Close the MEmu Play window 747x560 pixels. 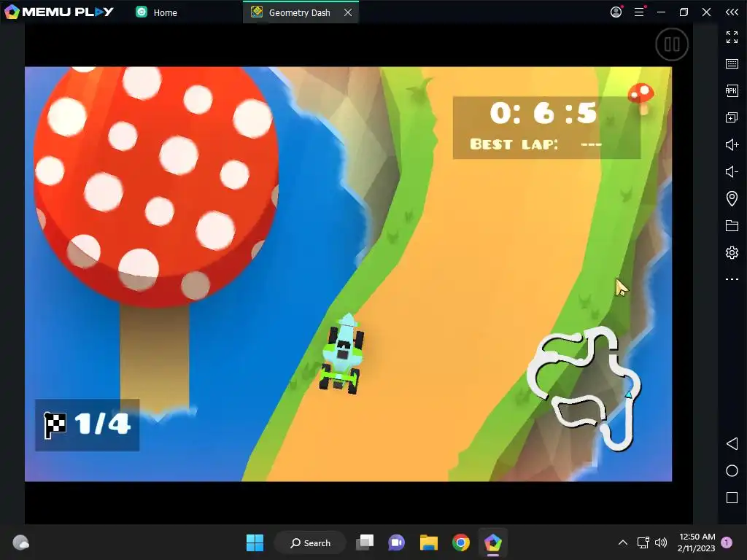(706, 12)
